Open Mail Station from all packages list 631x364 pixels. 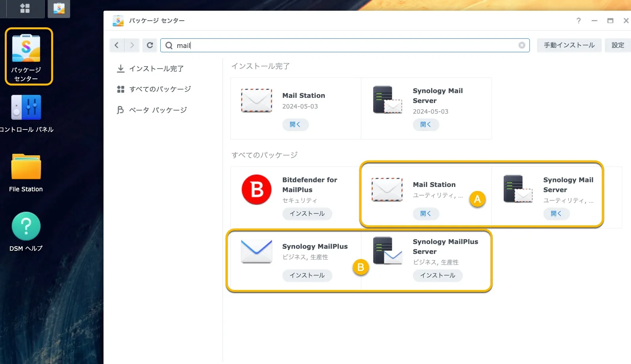click(426, 213)
